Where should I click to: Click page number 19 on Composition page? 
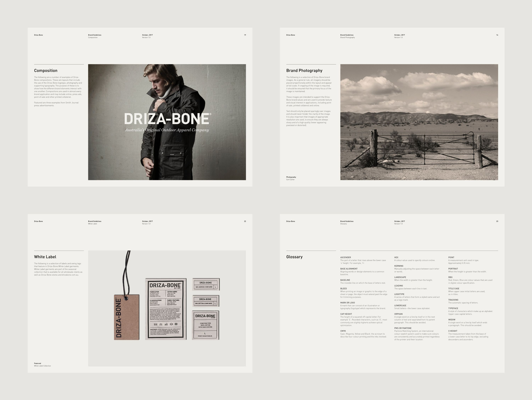pos(245,35)
